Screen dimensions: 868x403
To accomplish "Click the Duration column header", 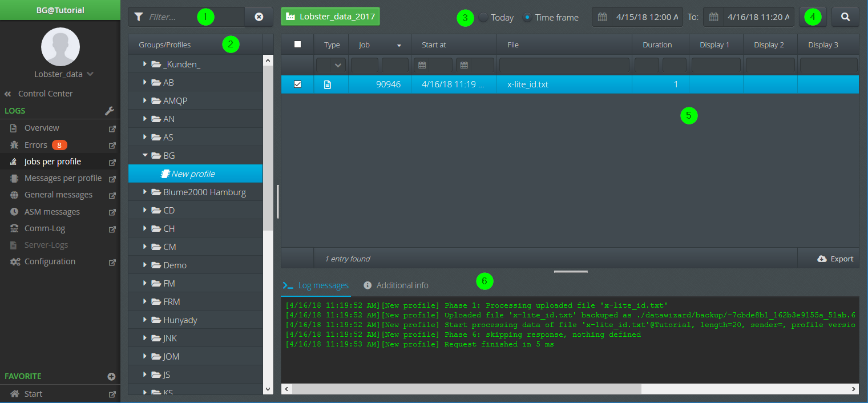I will coord(659,45).
